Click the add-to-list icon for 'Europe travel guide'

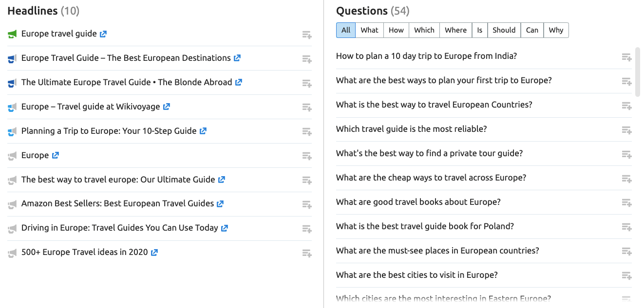click(307, 35)
